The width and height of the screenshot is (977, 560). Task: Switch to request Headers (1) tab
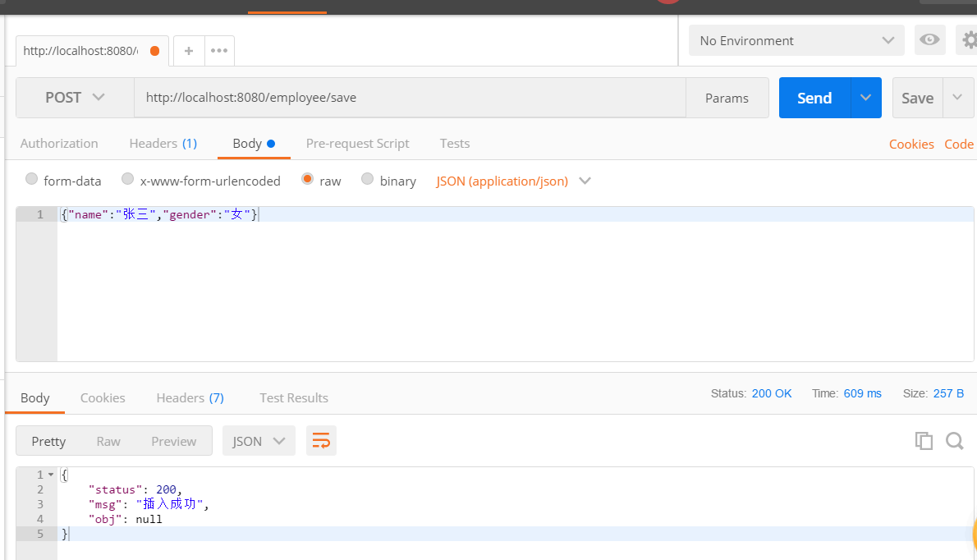pyautogui.click(x=163, y=143)
